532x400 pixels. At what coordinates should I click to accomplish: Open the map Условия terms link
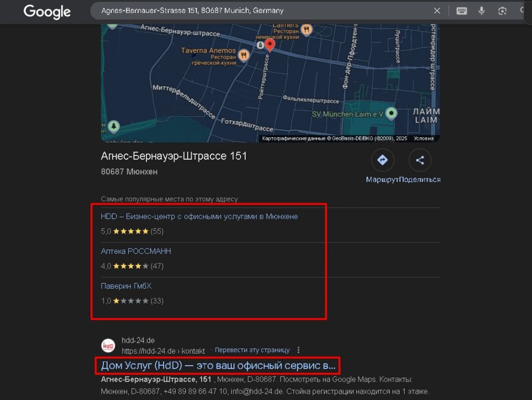tap(423, 138)
